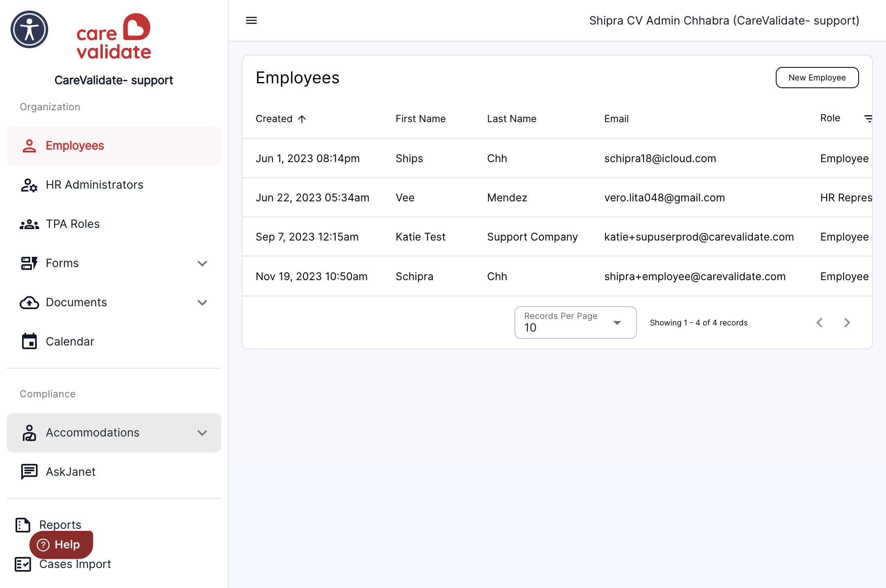Click the Employees person icon in sidebar
This screenshot has height=588, width=886.
29,146
